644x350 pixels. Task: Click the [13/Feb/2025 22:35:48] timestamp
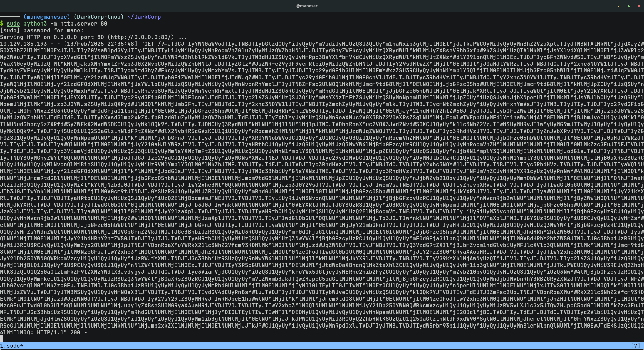(100, 44)
